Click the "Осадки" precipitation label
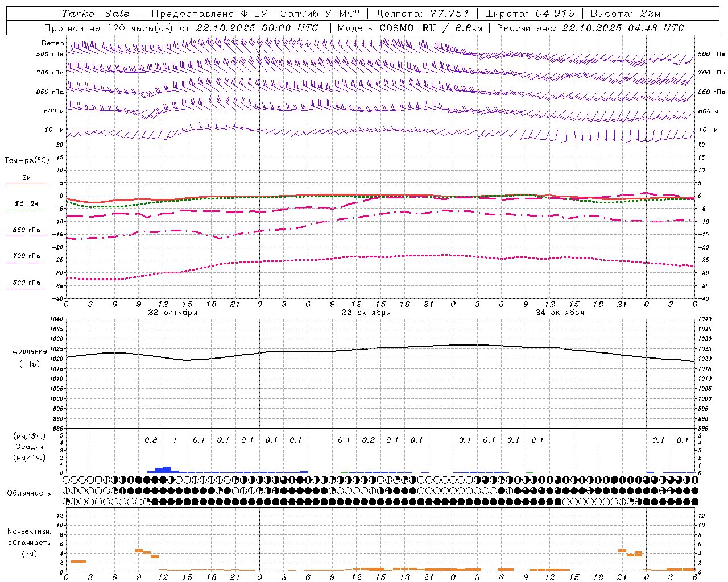This screenshot has width=728, height=582. (x=30, y=447)
